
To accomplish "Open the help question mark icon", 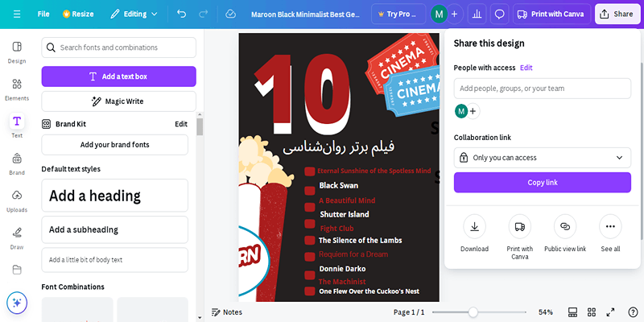I will coord(634,312).
